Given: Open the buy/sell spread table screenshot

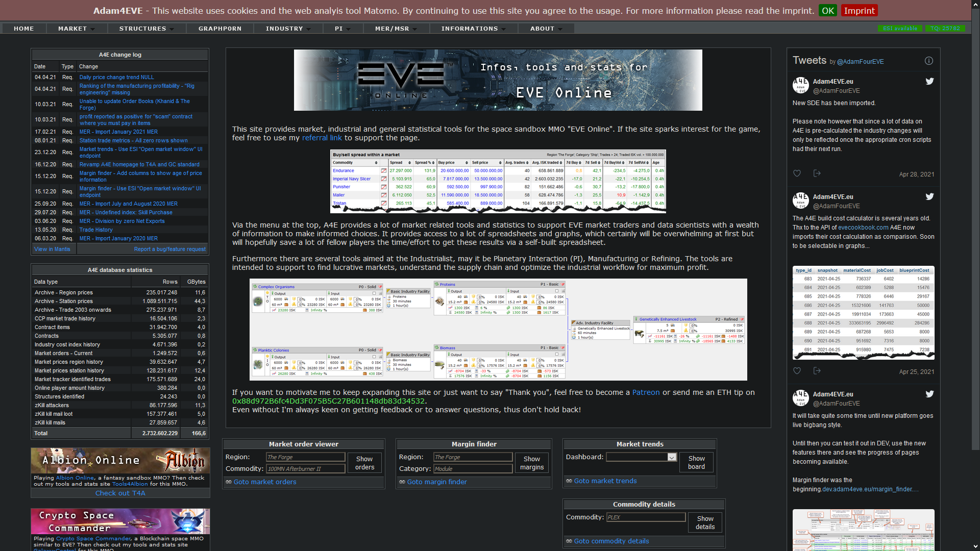Looking at the screenshot, I should [498, 182].
